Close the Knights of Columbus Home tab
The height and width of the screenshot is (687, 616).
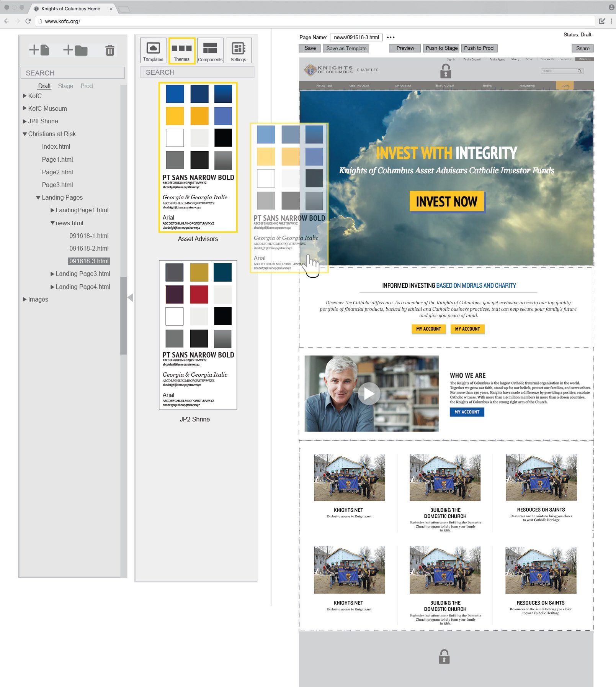[111, 8]
